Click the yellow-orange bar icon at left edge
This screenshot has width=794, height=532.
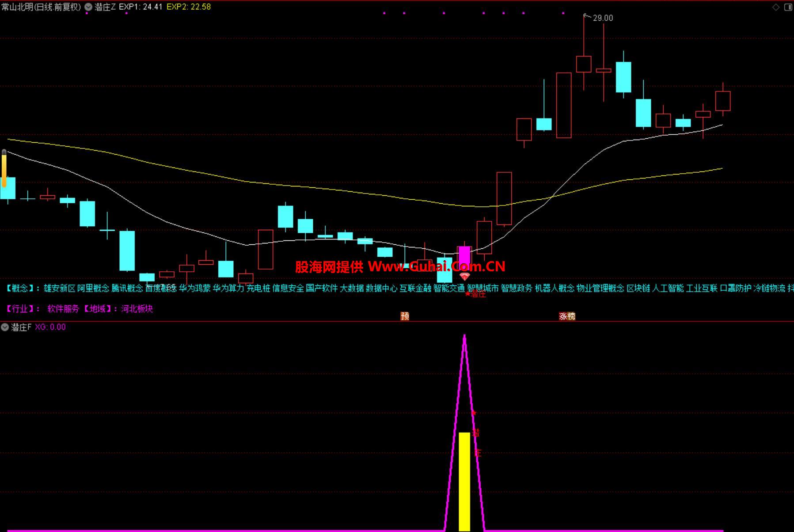click(4, 168)
